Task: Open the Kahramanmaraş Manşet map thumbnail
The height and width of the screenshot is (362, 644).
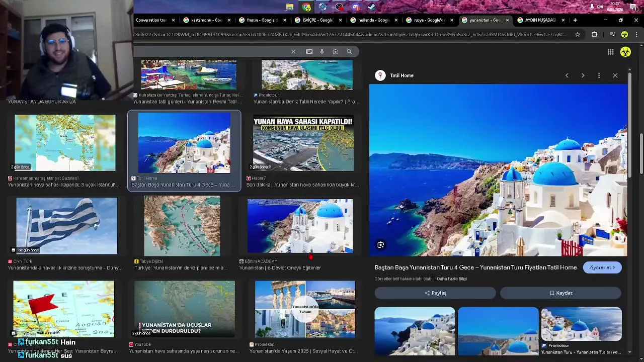Action: coord(65,143)
